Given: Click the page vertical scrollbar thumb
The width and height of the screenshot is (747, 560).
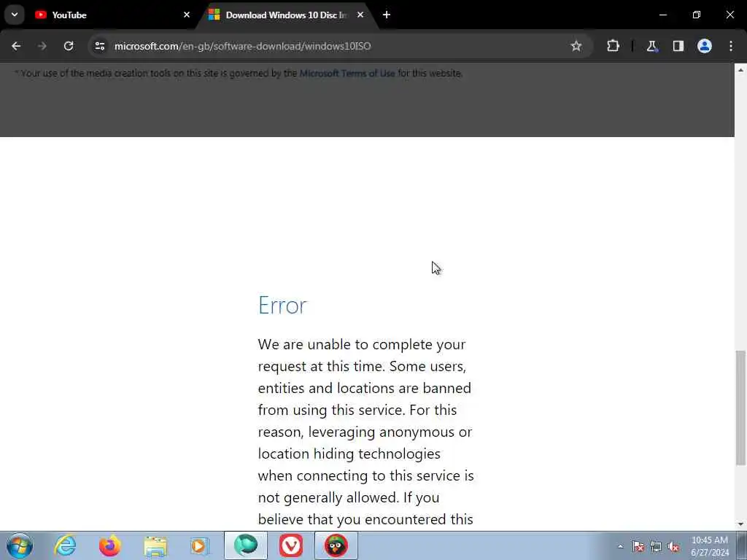Looking at the screenshot, I should [740, 408].
